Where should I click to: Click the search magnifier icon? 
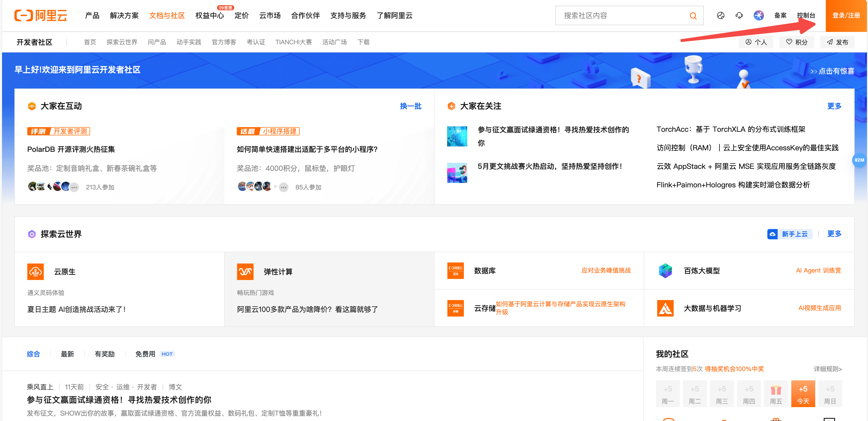[x=693, y=16]
